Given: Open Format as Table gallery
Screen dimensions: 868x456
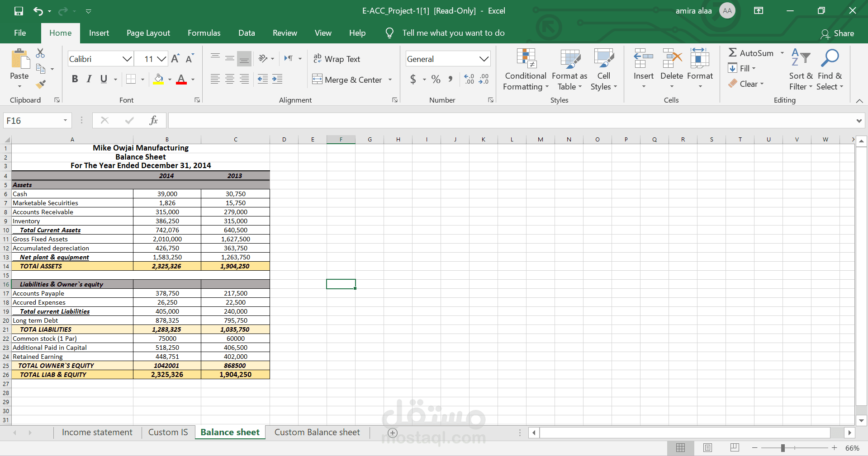Looking at the screenshot, I should (x=569, y=69).
